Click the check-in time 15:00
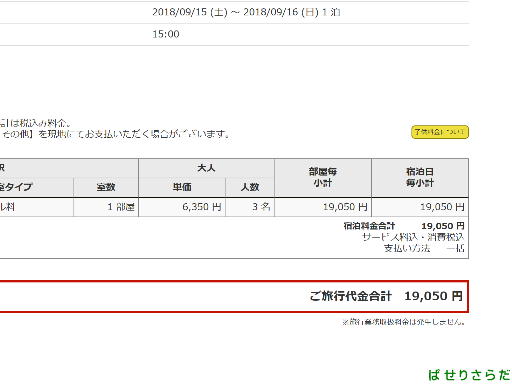512x384 pixels. click(x=166, y=34)
